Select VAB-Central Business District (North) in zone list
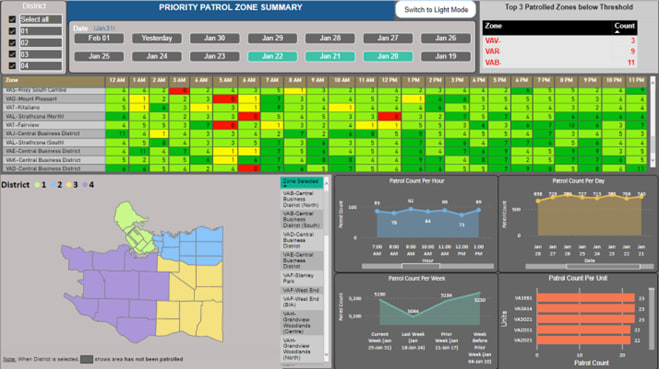 [301, 199]
